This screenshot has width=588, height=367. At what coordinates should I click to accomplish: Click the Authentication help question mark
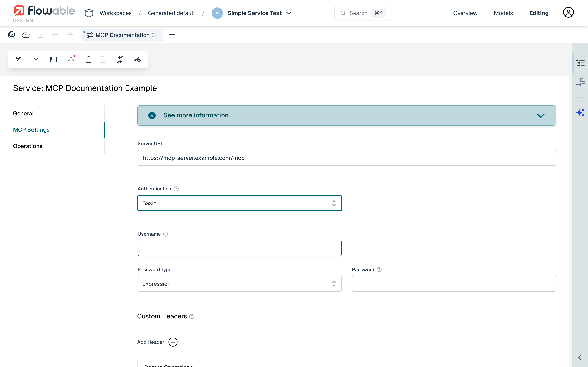point(176,189)
